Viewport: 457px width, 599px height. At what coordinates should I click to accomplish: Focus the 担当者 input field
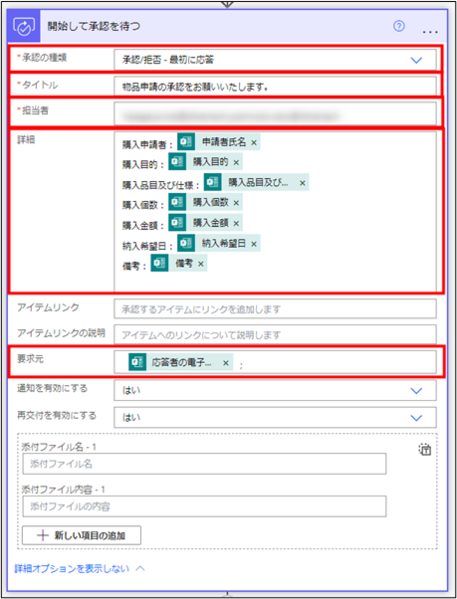coord(275,113)
